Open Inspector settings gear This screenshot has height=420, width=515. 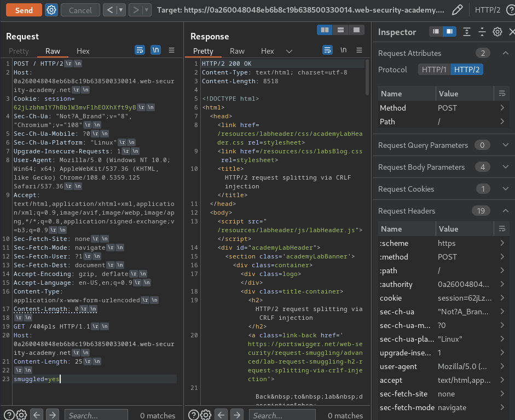coord(497,32)
